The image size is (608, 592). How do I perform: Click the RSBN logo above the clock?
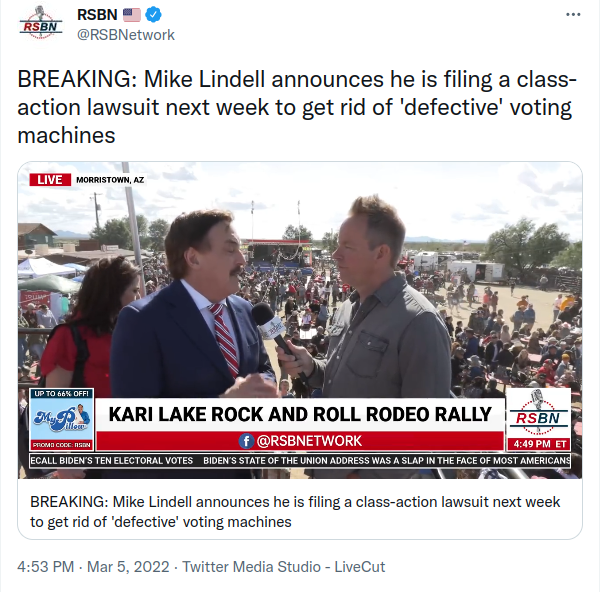539,411
